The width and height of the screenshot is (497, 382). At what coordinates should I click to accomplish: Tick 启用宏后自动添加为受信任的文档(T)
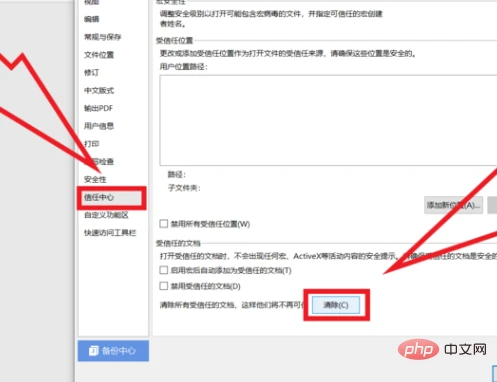(x=164, y=270)
